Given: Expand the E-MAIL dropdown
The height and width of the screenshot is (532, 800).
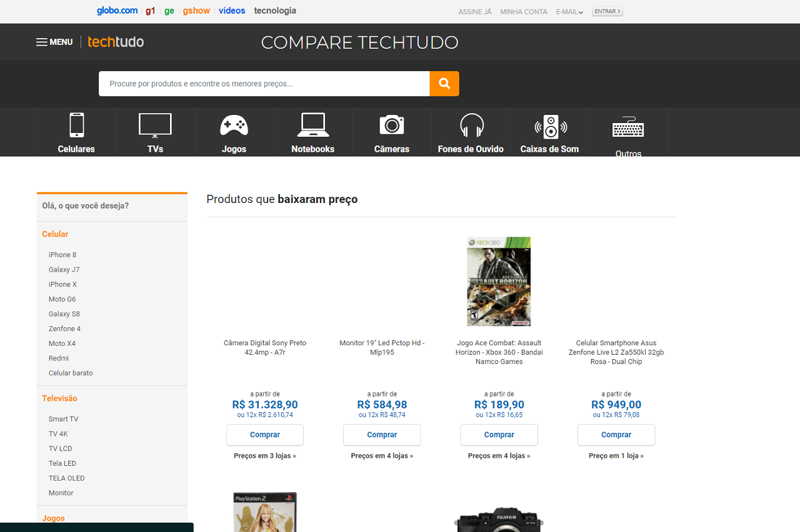Looking at the screenshot, I should coord(569,12).
